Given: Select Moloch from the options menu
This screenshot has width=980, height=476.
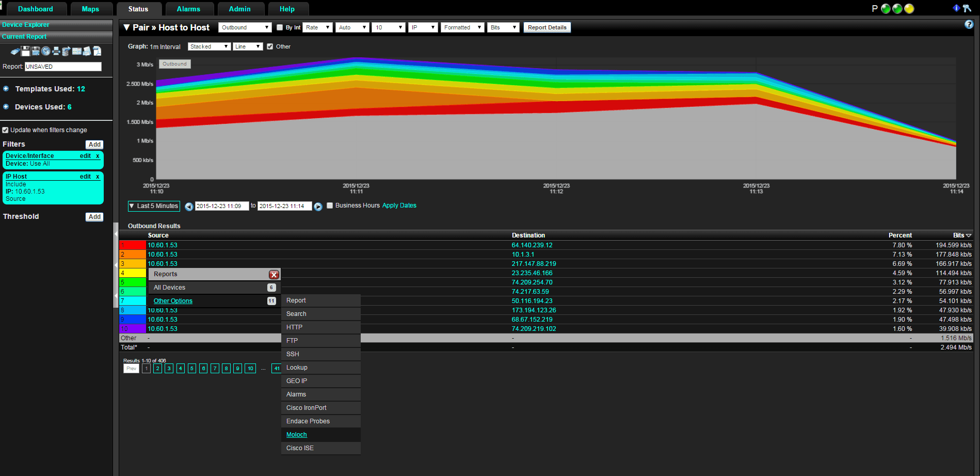Looking at the screenshot, I should pos(297,435).
